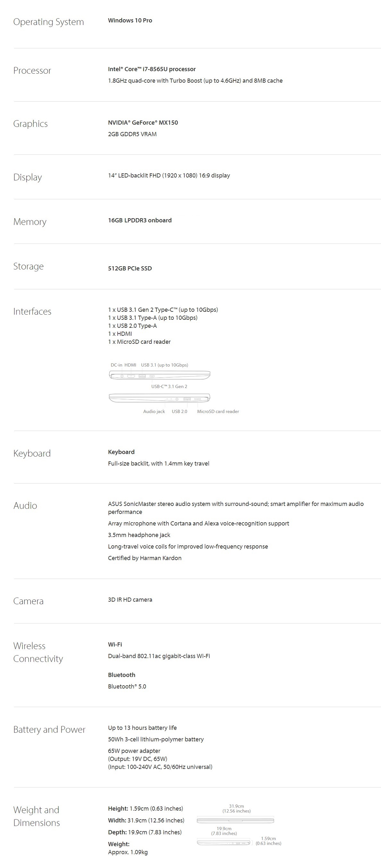The image size is (381, 868).
Task: Select the 'Intel Core i7-8565U processor' text
Action: coord(152,69)
